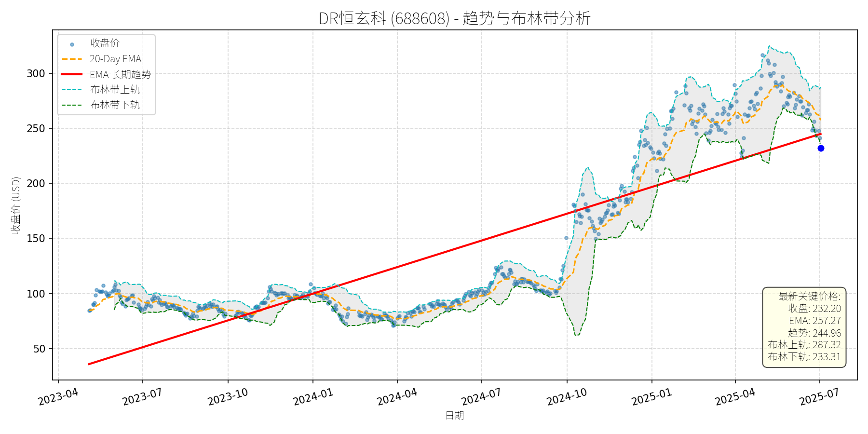Select the 布林带上轨 legend label
Screen dimensions: 868x434
point(115,90)
